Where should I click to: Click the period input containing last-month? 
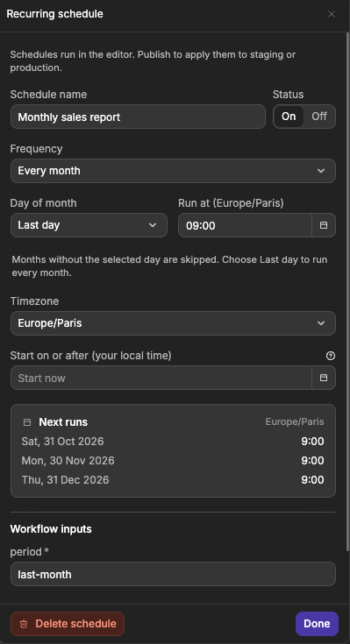point(173,574)
